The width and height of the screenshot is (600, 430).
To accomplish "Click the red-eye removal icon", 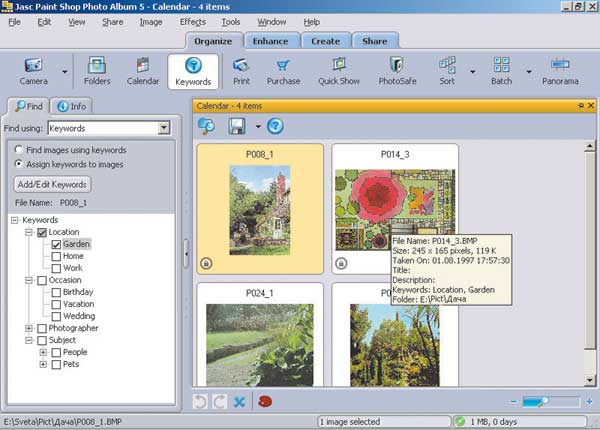I will (265, 401).
